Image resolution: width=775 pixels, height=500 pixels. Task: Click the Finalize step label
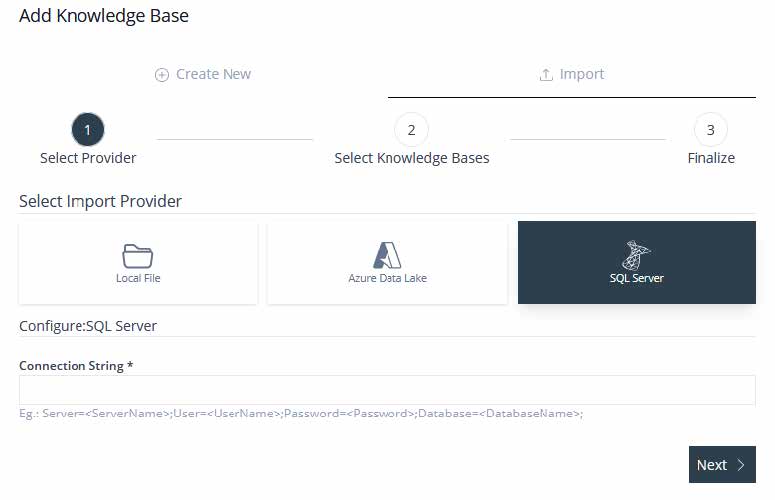coord(711,158)
